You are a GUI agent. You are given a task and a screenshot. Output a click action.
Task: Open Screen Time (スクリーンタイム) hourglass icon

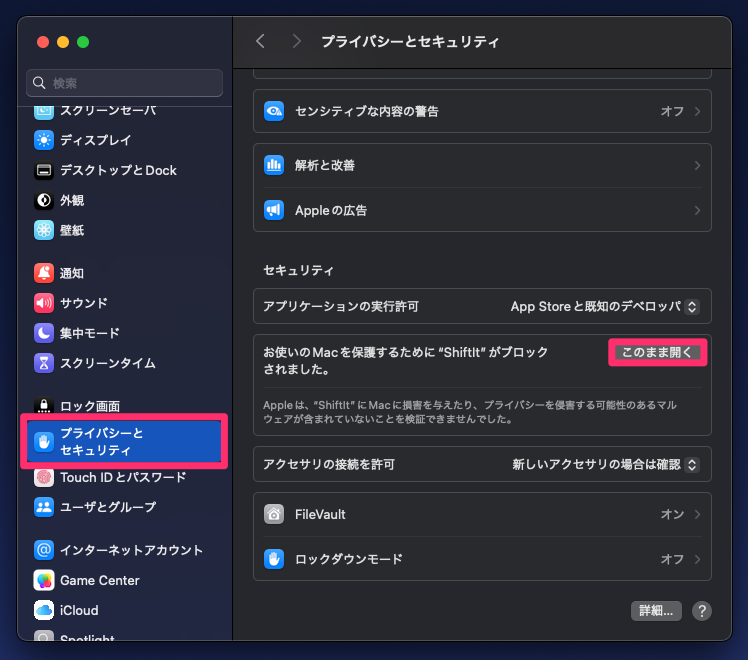tap(44, 363)
